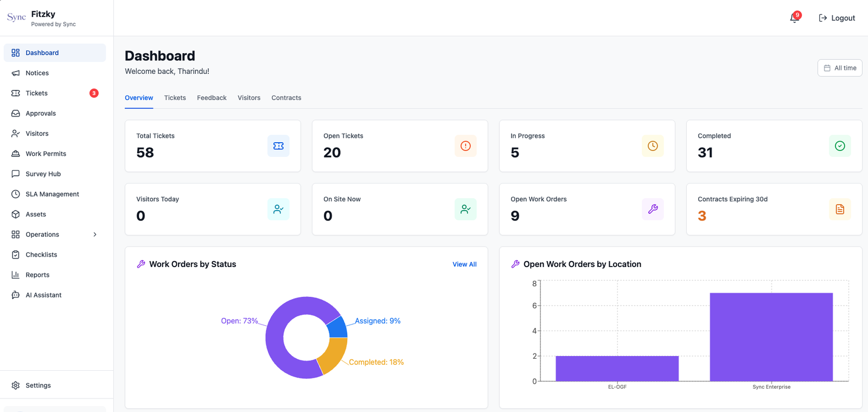Click the Survey Hub chat icon

[16, 174]
